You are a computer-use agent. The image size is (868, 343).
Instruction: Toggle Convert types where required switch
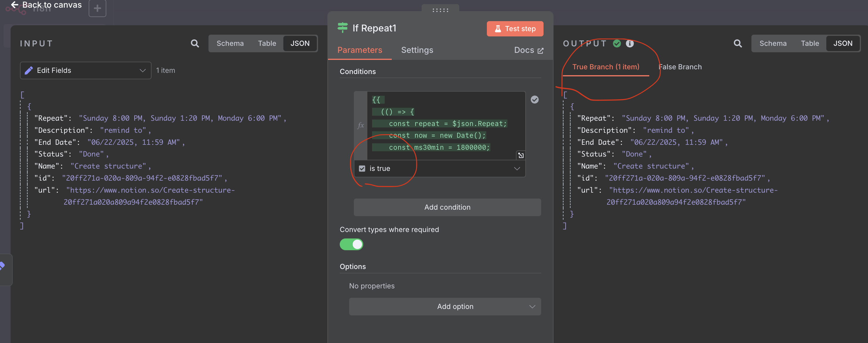click(351, 244)
